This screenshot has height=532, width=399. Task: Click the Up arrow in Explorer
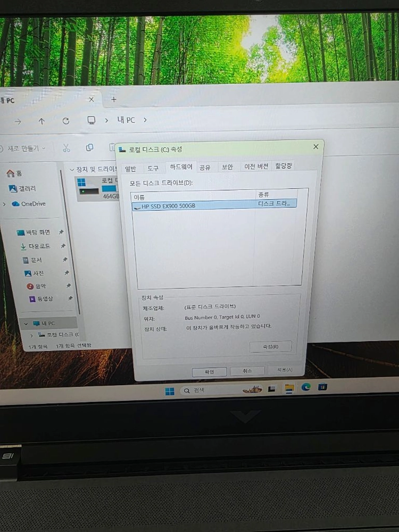click(41, 121)
